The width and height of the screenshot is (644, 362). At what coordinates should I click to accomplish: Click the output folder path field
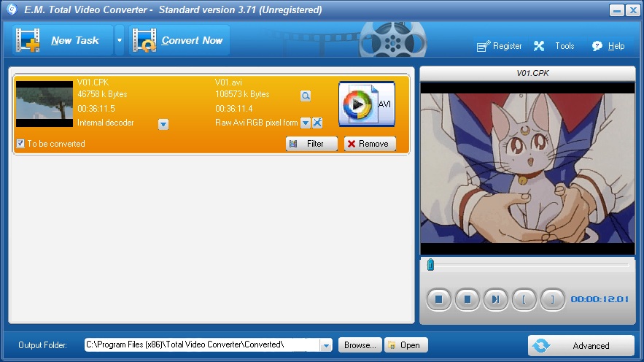point(202,344)
